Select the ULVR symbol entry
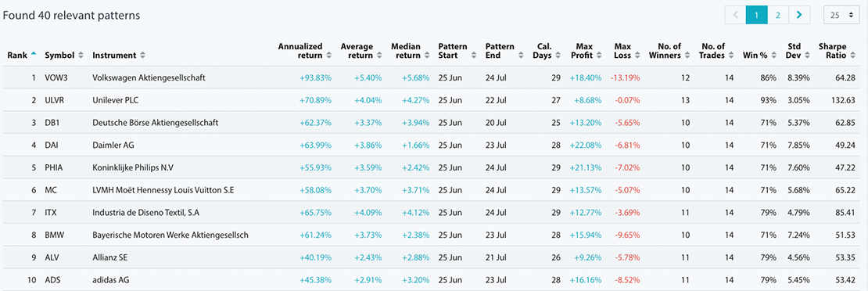The image size is (868, 291). click(54, 100)
